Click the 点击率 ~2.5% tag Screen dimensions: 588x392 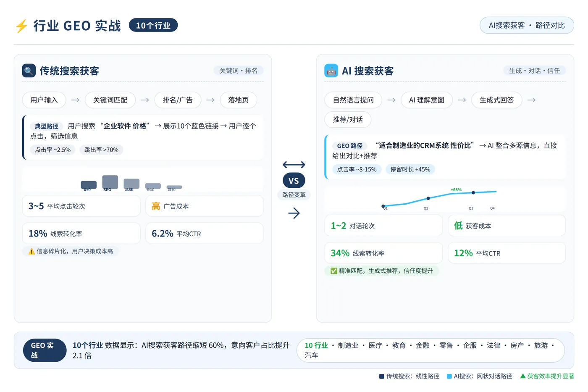[53, 150]
